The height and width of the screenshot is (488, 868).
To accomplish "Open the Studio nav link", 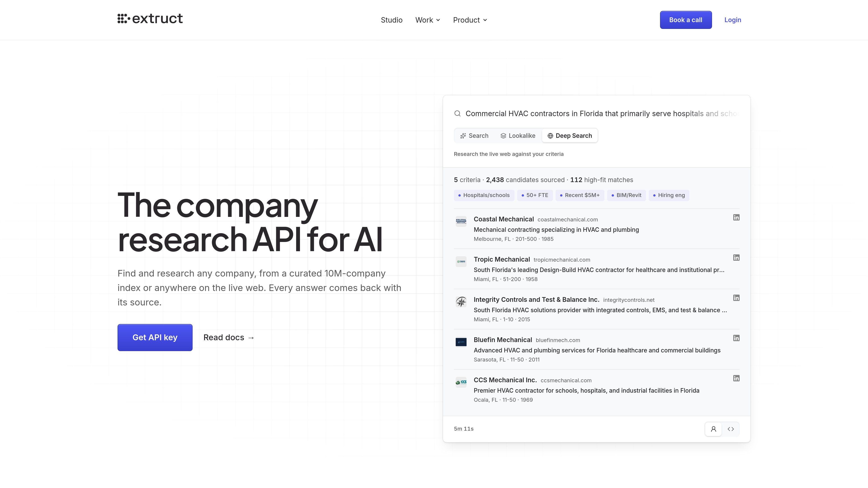I will click(392, 20).
